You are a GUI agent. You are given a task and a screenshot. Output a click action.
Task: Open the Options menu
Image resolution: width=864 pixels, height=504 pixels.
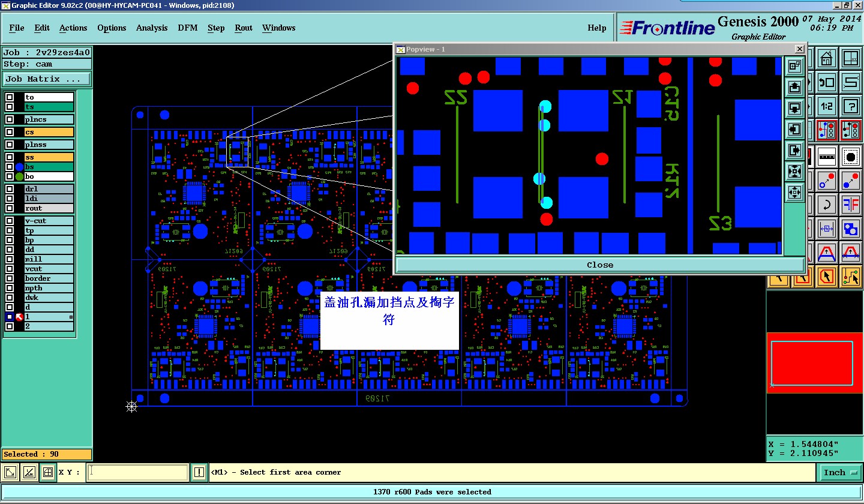112,28
